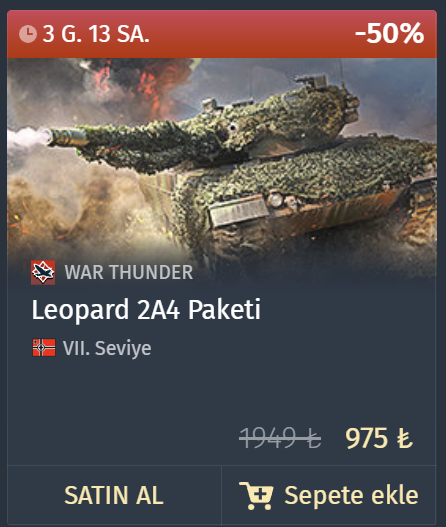446x527 pixels.
Task: Click the lira symbol after 975
Action: pyautogui.click(x=404, y=438)
